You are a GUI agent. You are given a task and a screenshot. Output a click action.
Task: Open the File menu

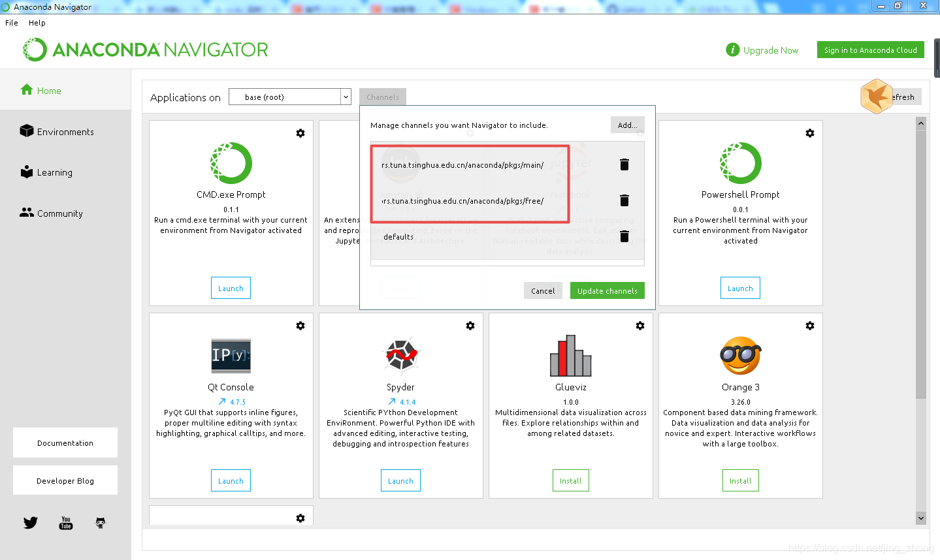(x=12, y=23)
